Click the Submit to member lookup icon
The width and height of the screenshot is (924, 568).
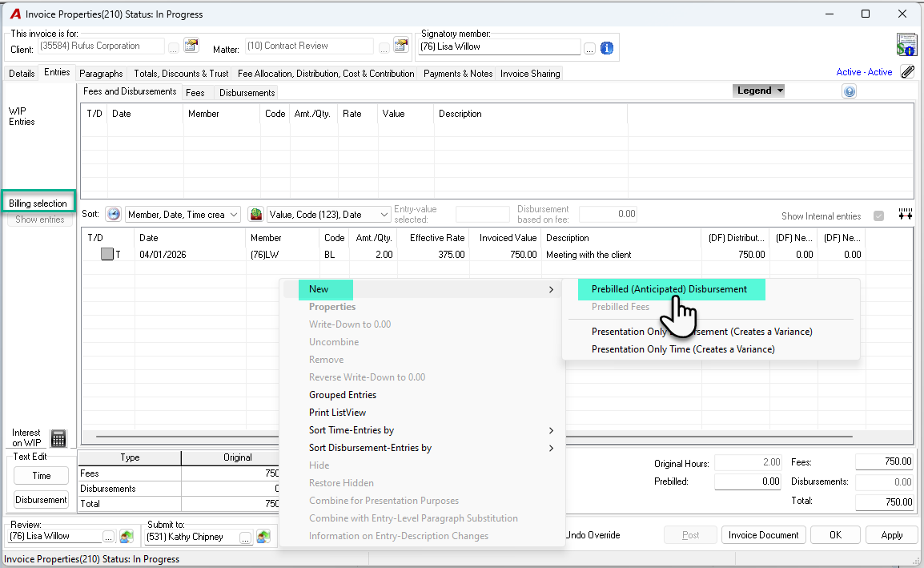[x=263, y=537]
